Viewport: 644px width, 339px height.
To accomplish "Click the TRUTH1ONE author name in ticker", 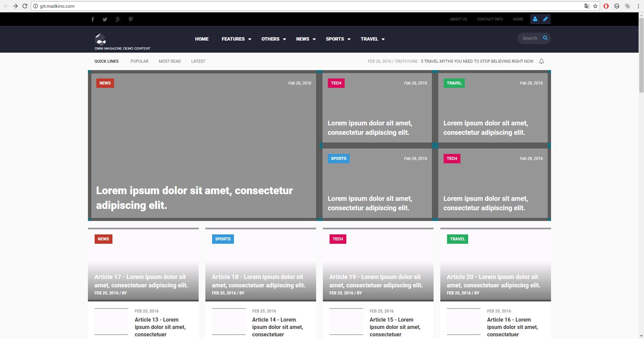I will coord(406,61).
